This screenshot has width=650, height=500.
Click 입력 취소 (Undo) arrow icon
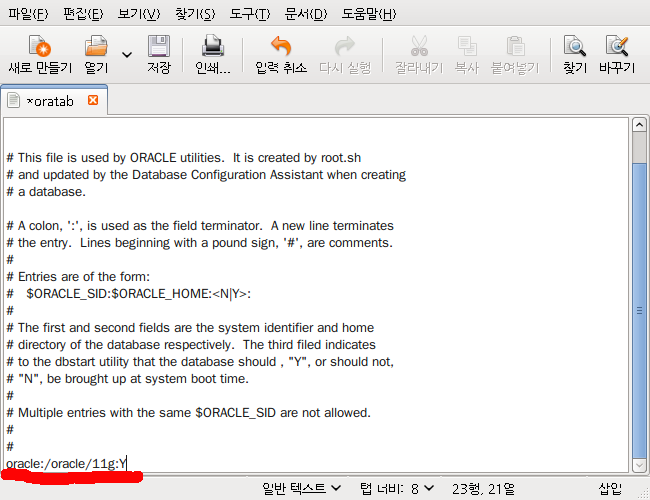tap(281, 46)
